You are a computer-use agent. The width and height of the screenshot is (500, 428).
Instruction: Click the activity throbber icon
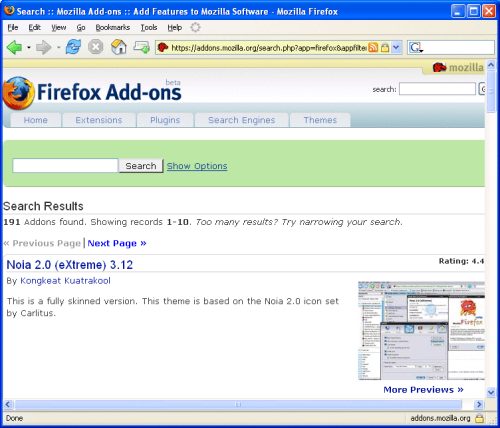(x=195, y=27)
